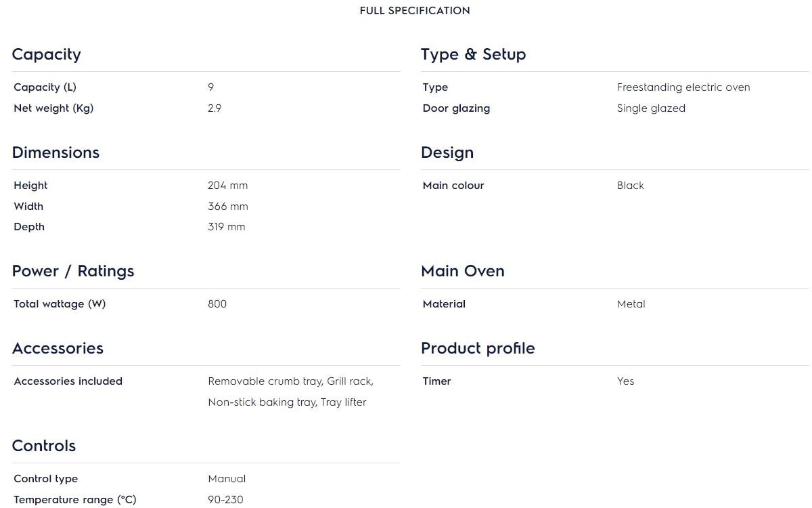Screen dimensions: 812x508
Task: Click the Type & Setup heading
Action: click(473, 55)
